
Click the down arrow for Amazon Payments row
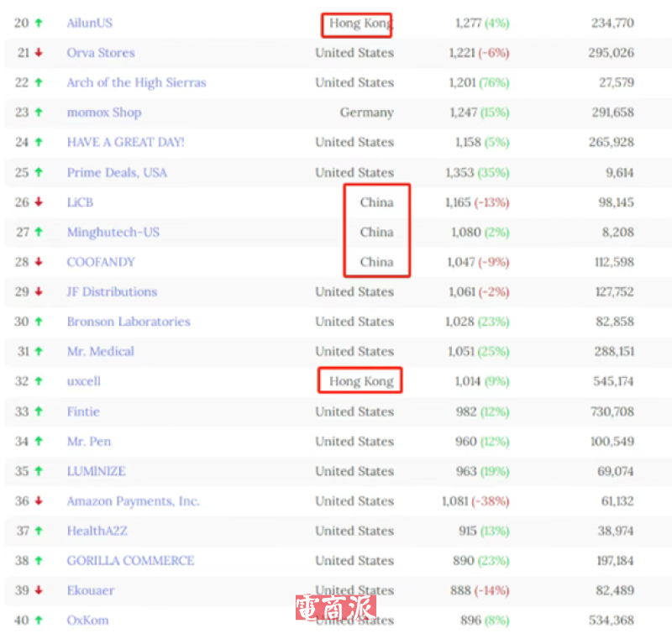click(39, 501)
